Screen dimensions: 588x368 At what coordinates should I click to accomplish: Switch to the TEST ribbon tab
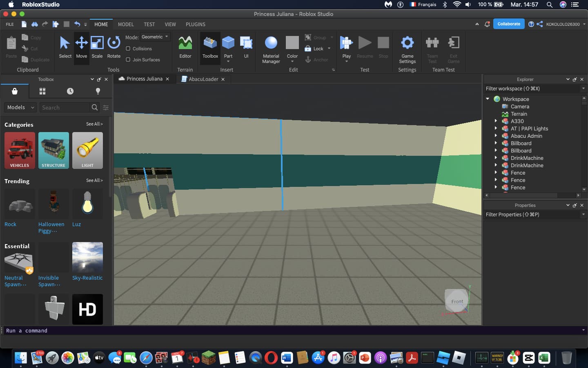[x=149, y=25]
